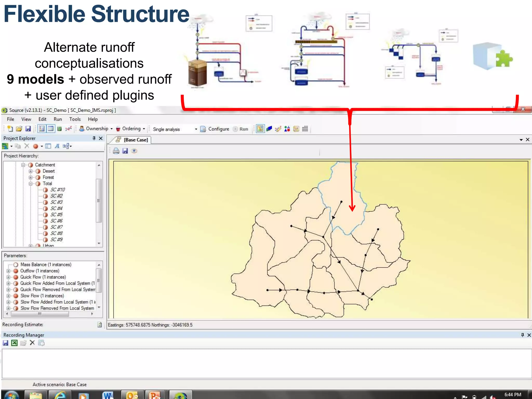Toggle the tabular view icon in toolbar

coord(51,129)
